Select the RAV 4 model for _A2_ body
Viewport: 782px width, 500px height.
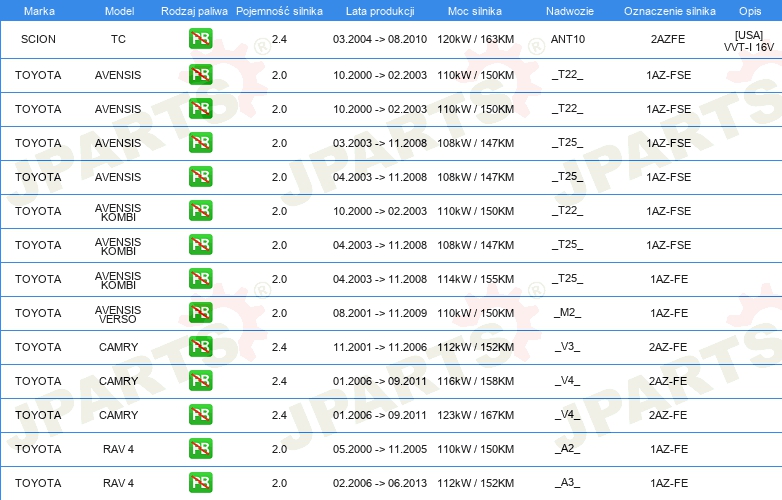118,449
